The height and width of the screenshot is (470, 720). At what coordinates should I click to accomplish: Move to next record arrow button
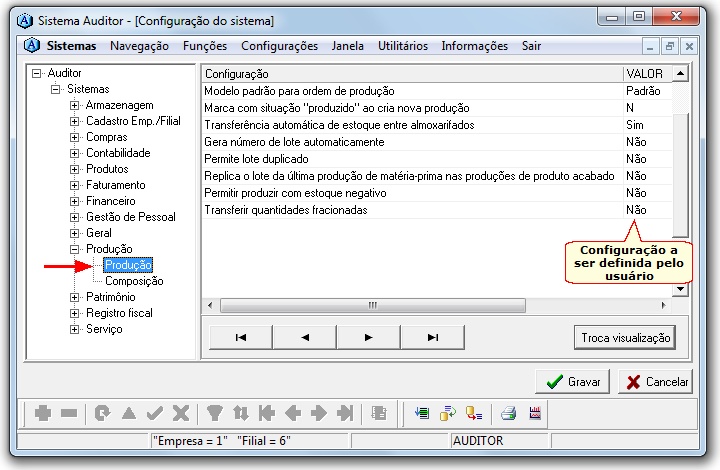368,337
